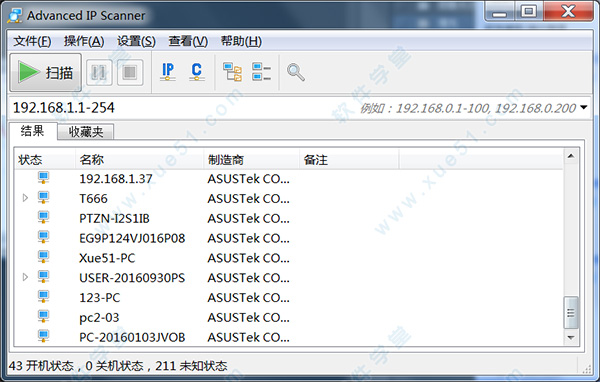Click the expand all tree icon
Viewport: 600px width, 382px height.
click(x=232, y=72)
